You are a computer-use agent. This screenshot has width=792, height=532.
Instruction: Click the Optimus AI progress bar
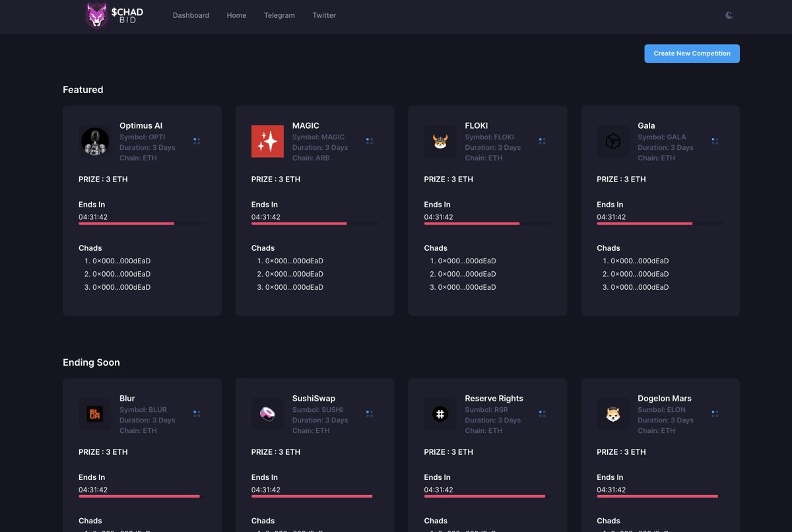pyautogui.click(x=142, y=224)
